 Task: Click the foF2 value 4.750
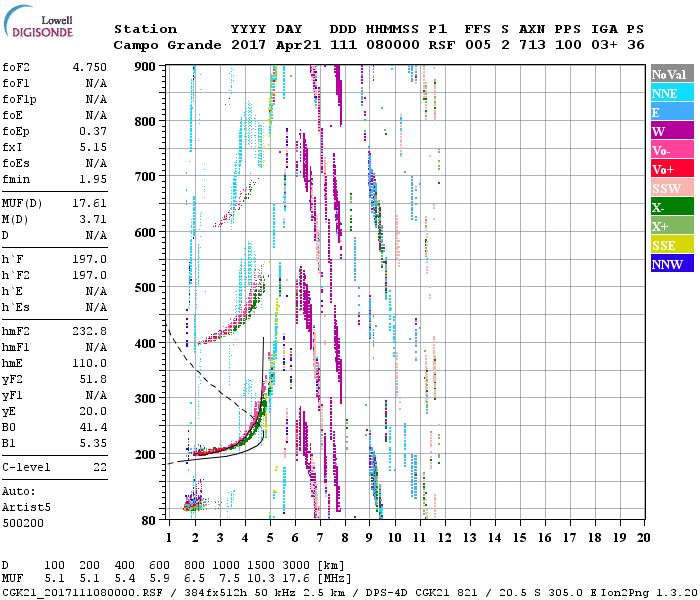point(89,68)
